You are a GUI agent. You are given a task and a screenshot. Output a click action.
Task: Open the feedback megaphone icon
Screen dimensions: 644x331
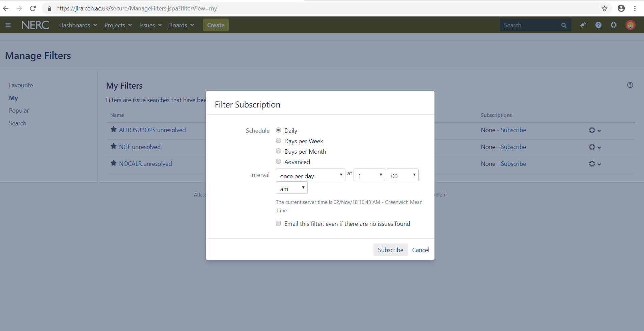click(x=583, y=25)
